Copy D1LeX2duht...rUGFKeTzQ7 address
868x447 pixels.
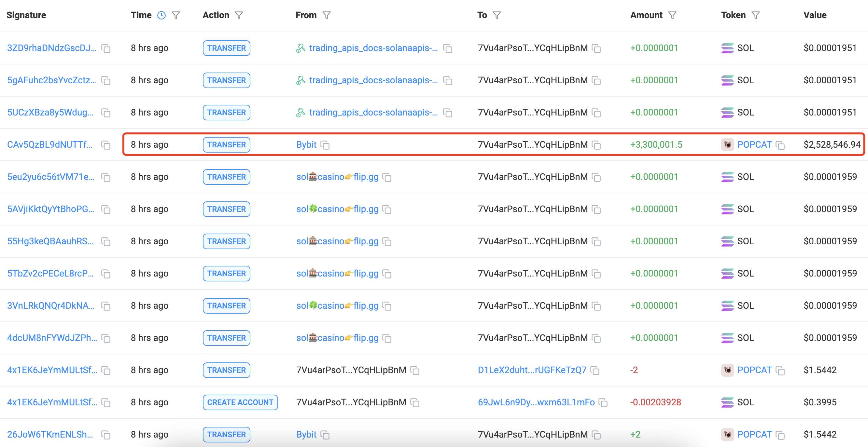(595, 371)
